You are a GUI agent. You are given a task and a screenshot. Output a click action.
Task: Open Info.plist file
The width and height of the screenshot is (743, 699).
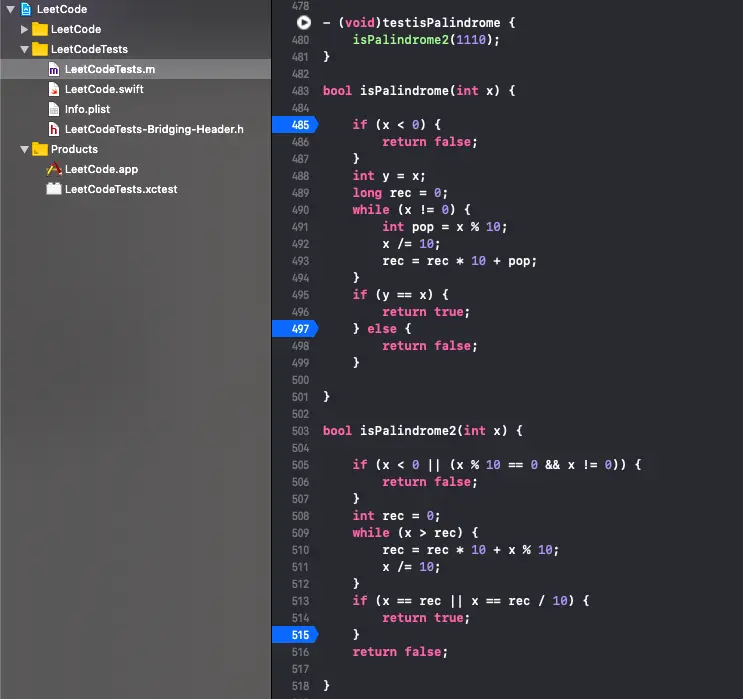[87, 109]
